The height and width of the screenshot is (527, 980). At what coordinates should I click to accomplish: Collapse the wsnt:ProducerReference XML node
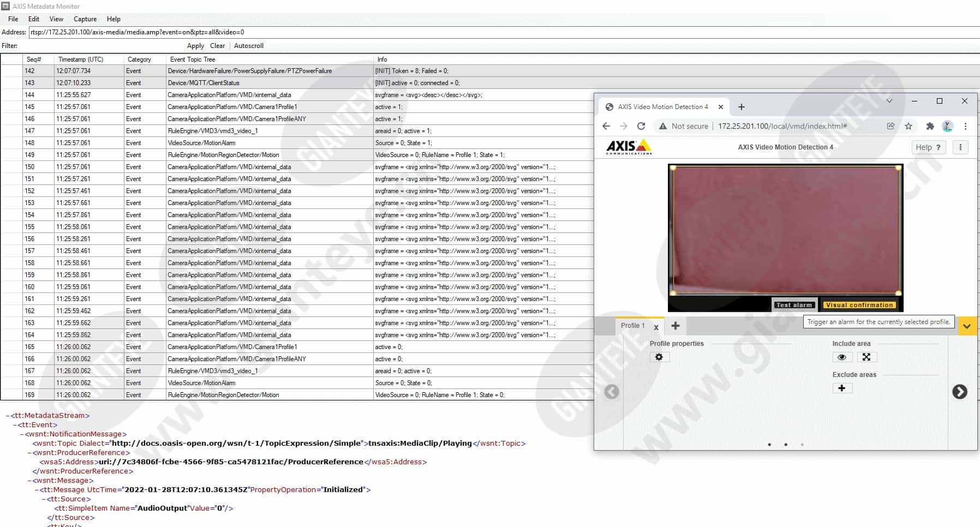(x=29, y=453)
